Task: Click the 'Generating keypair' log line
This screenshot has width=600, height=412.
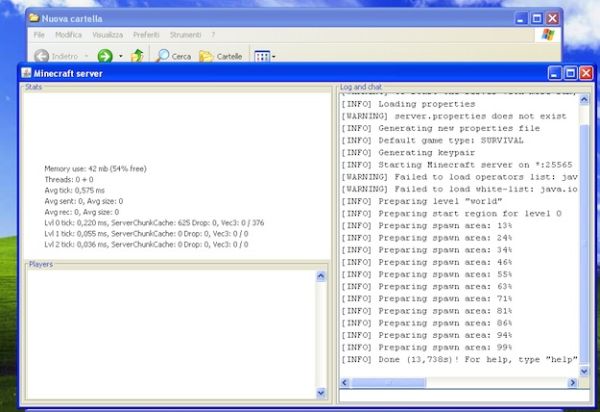Action: coord(408,153)
